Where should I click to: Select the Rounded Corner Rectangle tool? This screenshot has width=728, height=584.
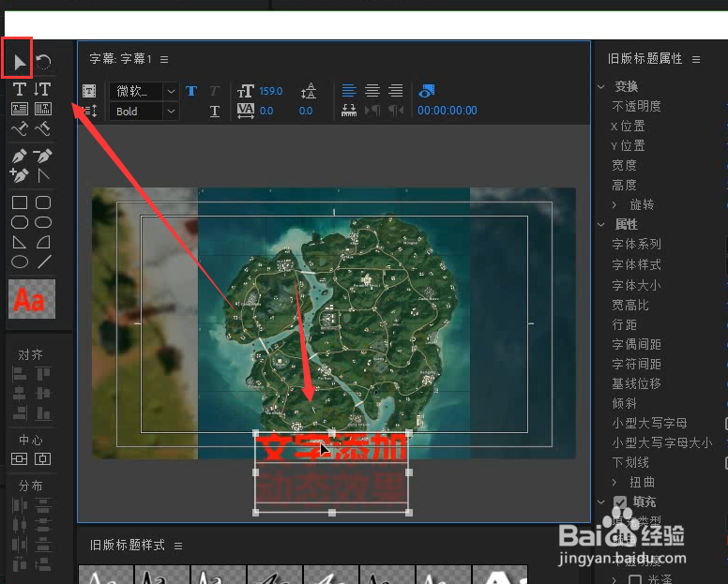(x=43, y=202)
